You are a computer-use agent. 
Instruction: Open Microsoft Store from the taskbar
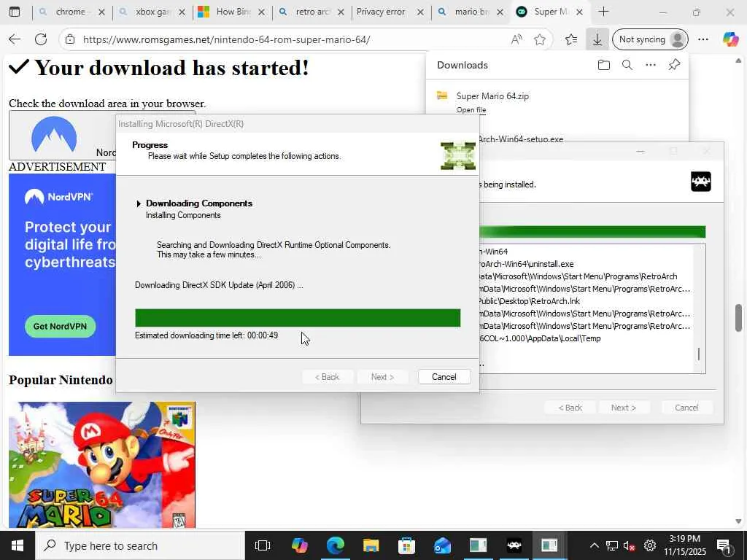(406, 545)
